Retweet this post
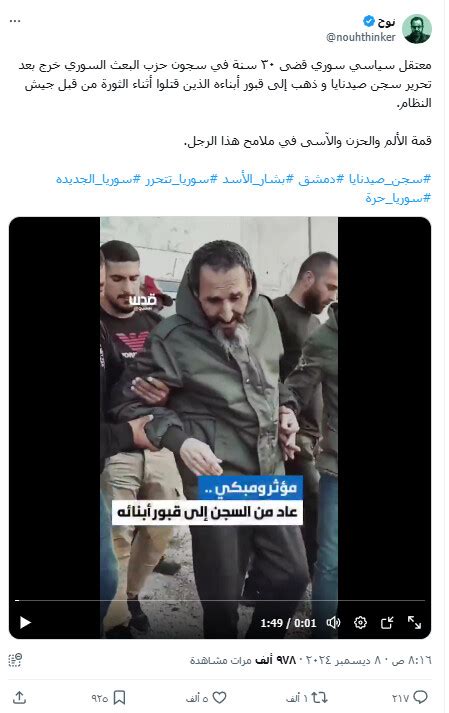The height and width of the screenshot is (713, 449). [x=319, y=698]
